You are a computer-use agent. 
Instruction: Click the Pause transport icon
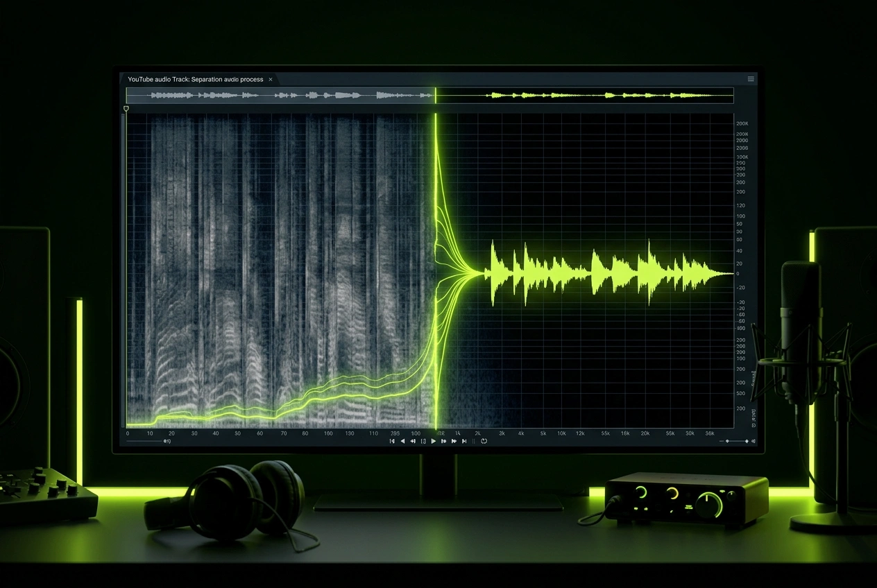473,441
